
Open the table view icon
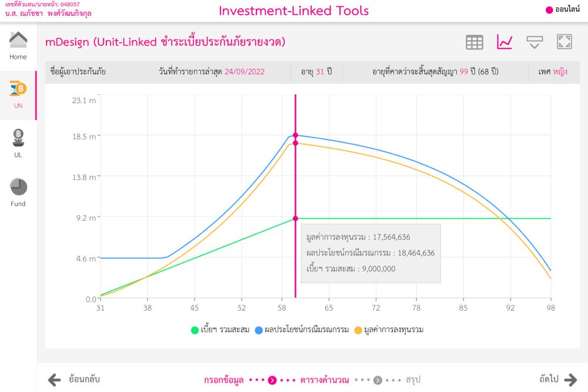pyautogui.click(x=475, y=42)
